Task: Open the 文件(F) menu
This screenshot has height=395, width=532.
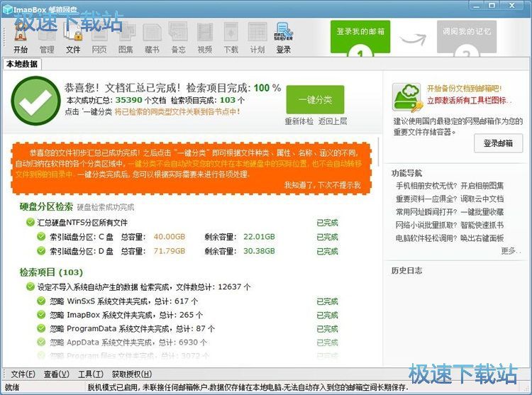Action: point(23,374)
